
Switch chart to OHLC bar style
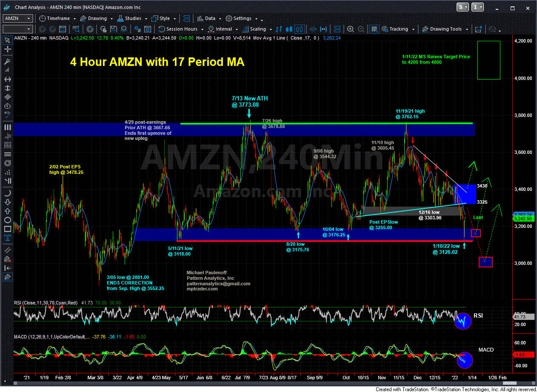tap(279, 29)
